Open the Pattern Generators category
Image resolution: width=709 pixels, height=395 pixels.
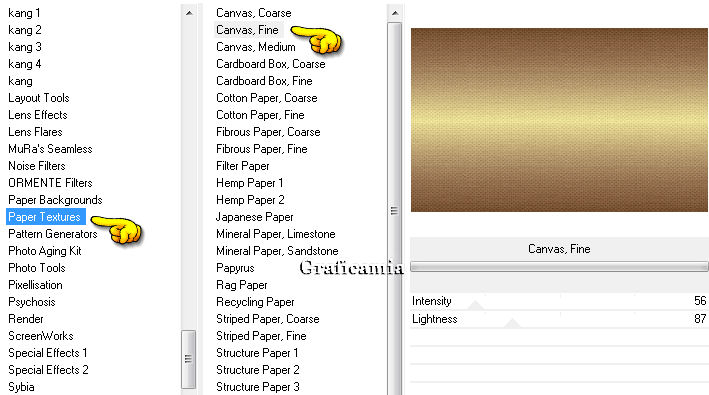[52, 234]
